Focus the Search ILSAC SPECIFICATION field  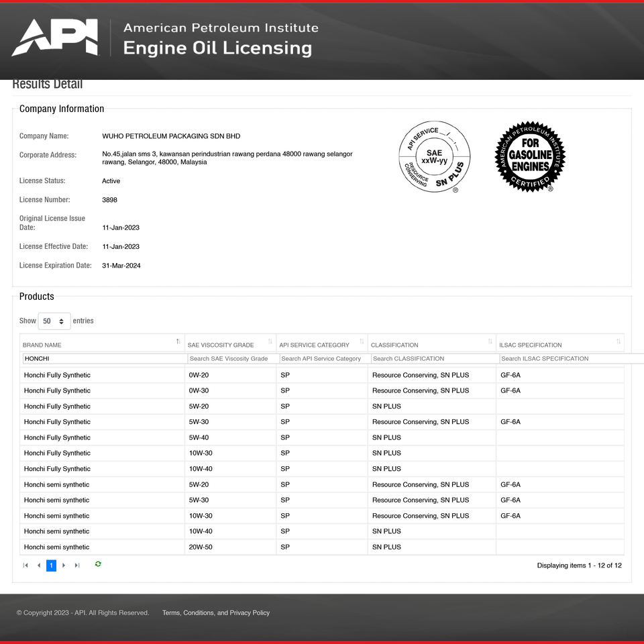[572, 358]
